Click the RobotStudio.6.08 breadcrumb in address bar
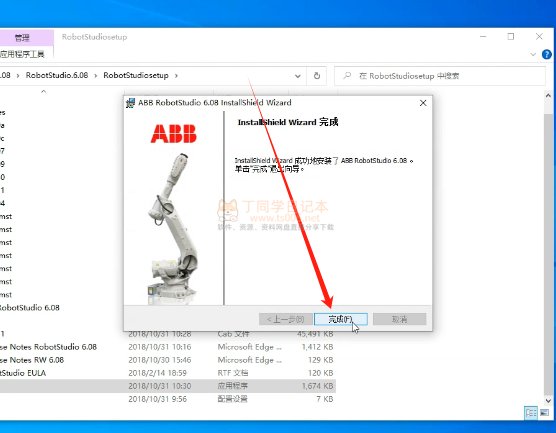 (x=57, y=75)
